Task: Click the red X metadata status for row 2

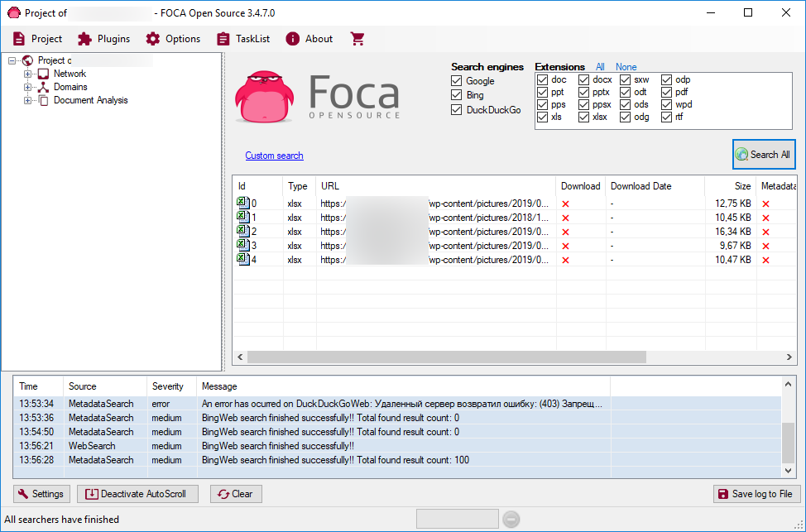Action: (765, 232)
